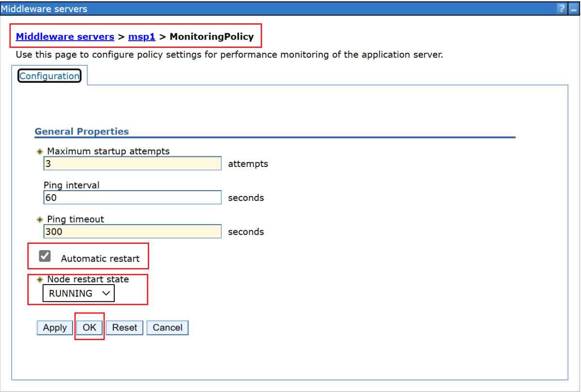Reset the monitoring policy form

[124, 328]
